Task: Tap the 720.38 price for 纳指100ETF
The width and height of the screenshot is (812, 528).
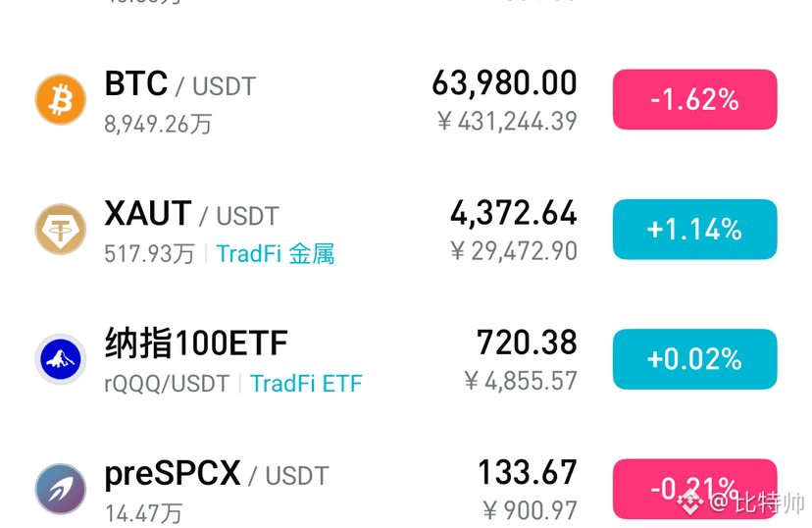Action: pyautogui.click(x=527, y=343)
